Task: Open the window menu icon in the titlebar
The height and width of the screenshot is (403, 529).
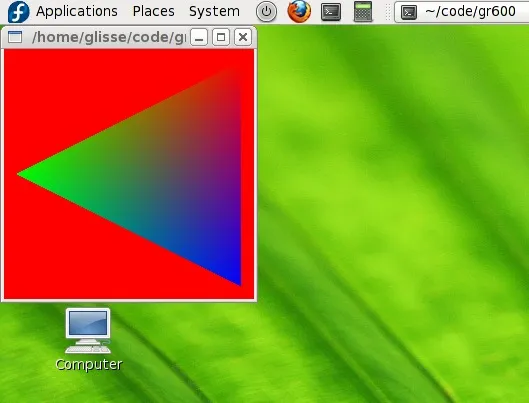Action: click(15, 37)
